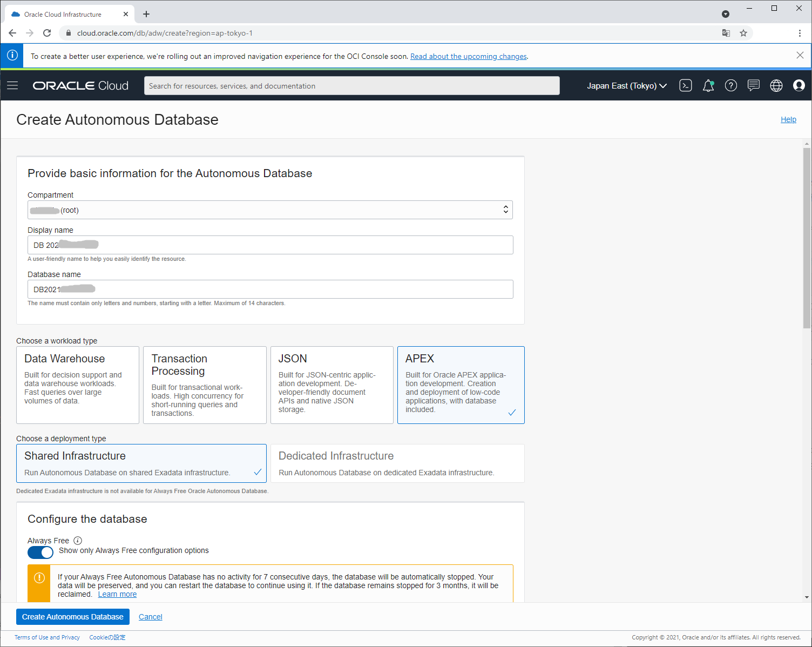Focus the resource search box
The image size is (812, 647).
351,85
